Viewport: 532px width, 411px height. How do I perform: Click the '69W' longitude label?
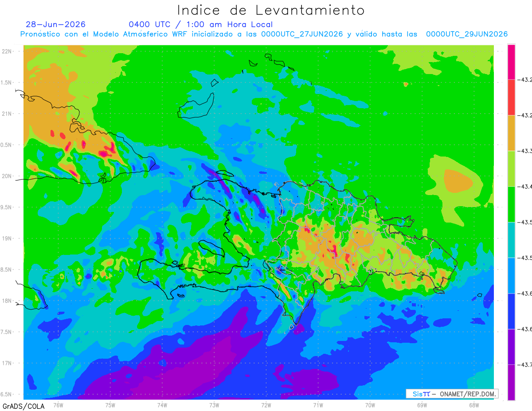pyautogui.click(x=422, y=405)
